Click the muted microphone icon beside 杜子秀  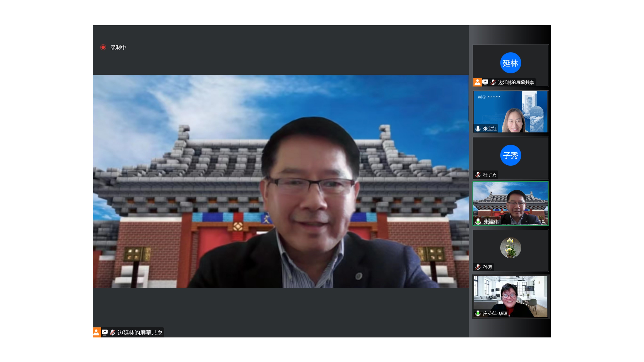pos(478,175)
